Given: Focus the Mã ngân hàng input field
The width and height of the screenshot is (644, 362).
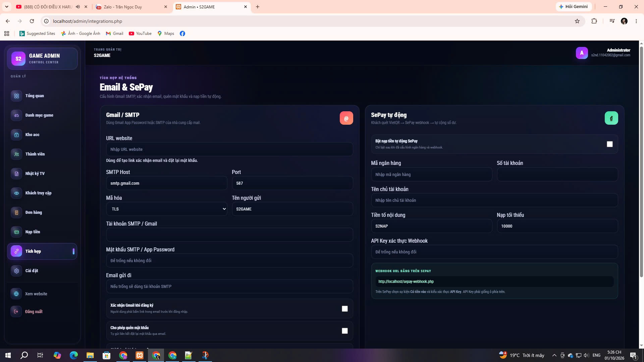Looking at the screenshot, I should coord(431,174).
